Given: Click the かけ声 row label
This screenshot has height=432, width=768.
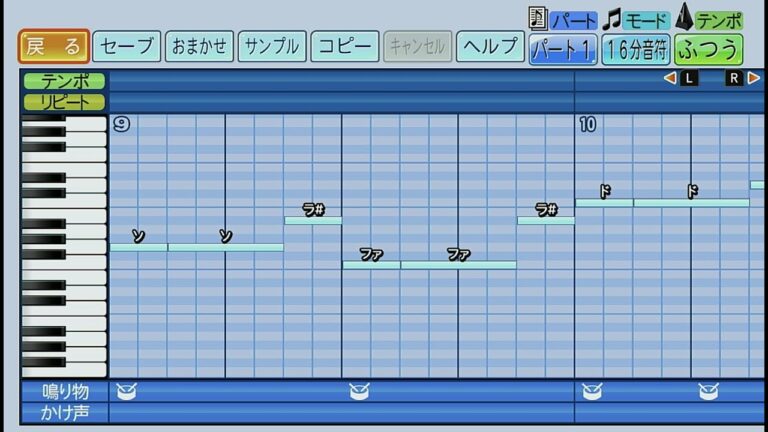Looking at the screenshot, I should (65, 412).
